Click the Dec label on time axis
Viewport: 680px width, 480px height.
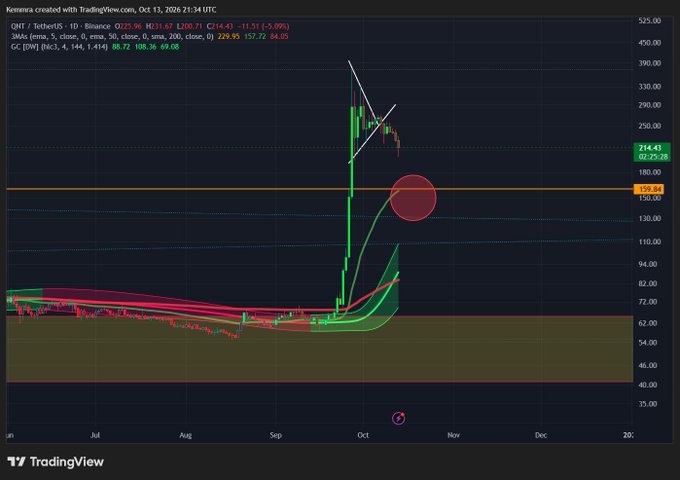coord(541,435)
